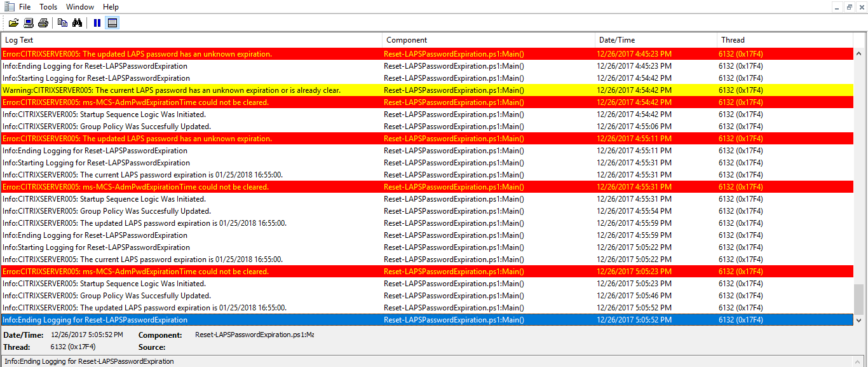Click the scrollbar down arrow of the log list

[x=859, y=321]
